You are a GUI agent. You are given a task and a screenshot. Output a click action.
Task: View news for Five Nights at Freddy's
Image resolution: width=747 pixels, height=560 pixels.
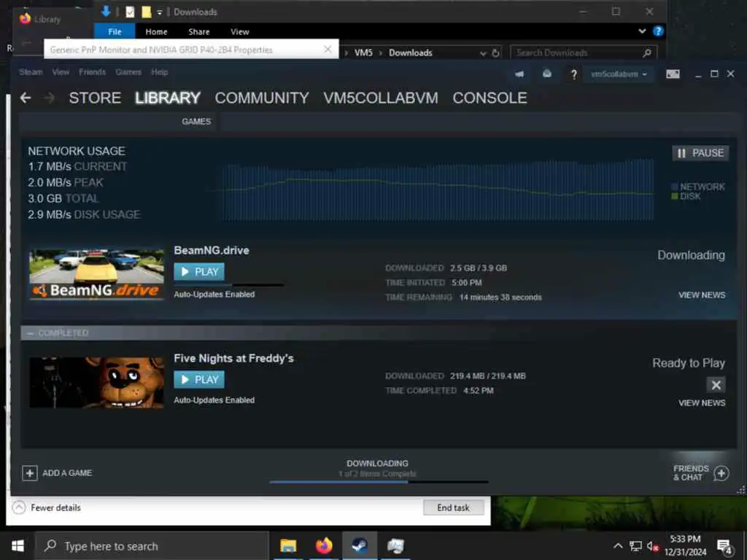coord(702,402)
